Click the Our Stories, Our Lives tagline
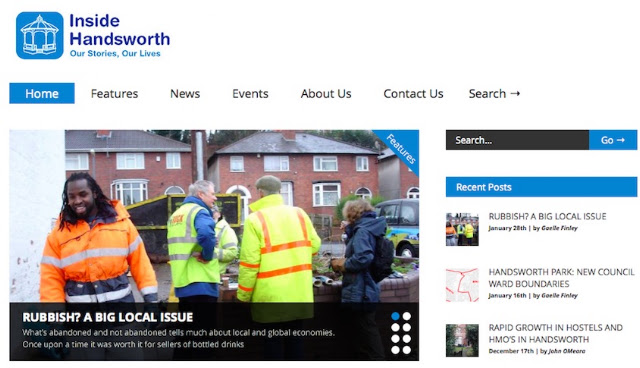 click(x=115, y=53)
